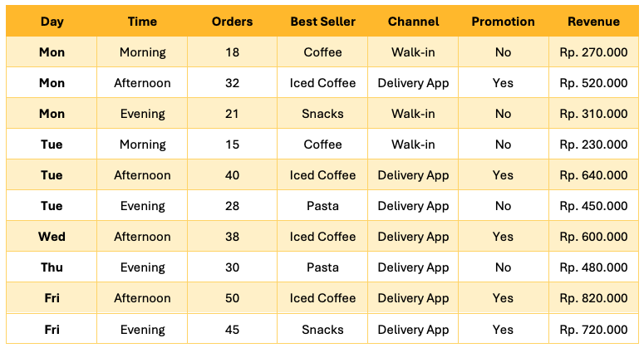The width and height of the screenshot is (644, 348).
Task: Click the Rp. 820.000 revenue cell
Action: 593,298
